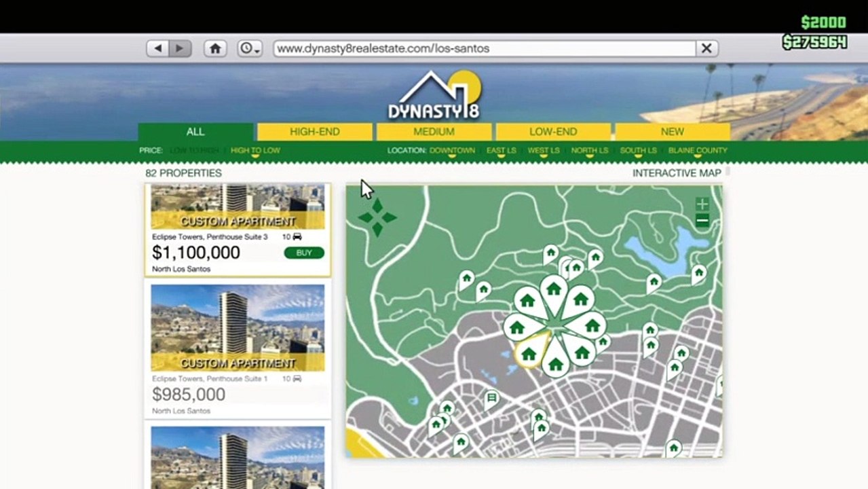Select the ALL properties tab
868x489 pixels.
point(195,132)
